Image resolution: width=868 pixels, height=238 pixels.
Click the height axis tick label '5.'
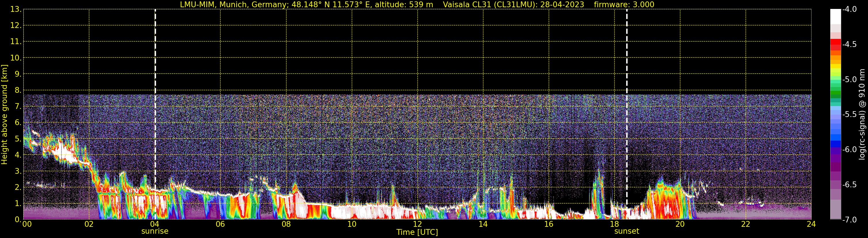point(18,139)
